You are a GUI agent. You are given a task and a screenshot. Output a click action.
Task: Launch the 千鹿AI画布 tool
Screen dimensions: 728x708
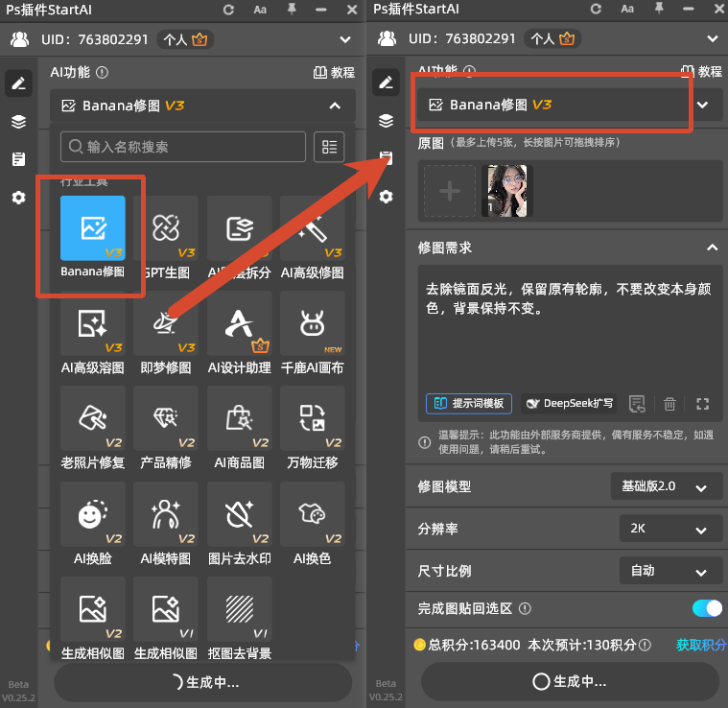tap(313, 323)
